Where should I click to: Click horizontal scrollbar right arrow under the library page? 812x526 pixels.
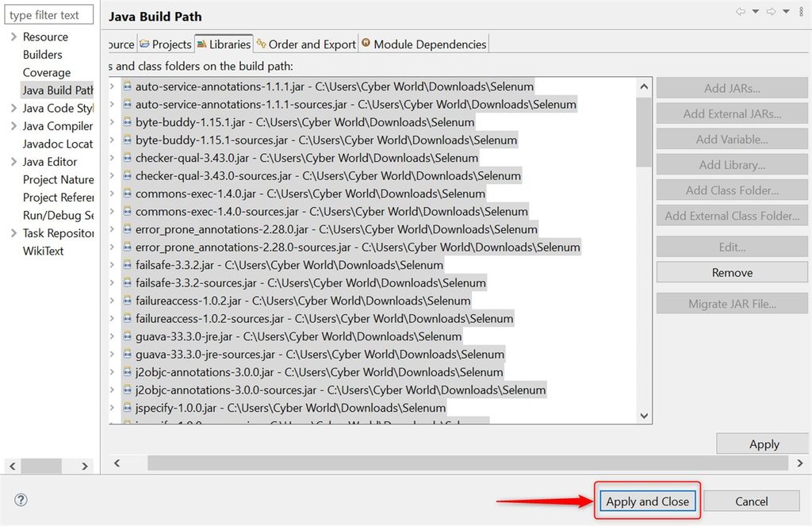pyautogui.click(x=800, y=463)
